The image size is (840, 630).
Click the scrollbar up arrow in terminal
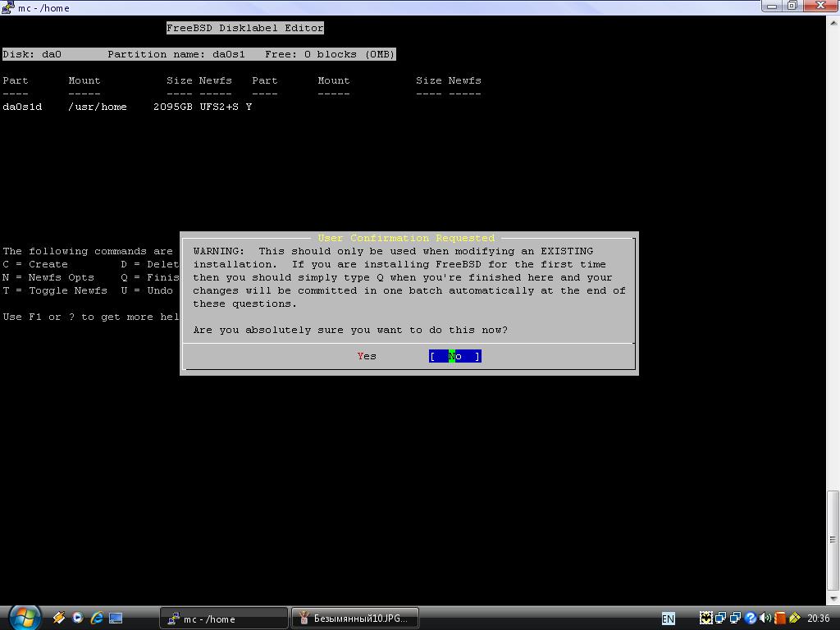pos(833,22)
